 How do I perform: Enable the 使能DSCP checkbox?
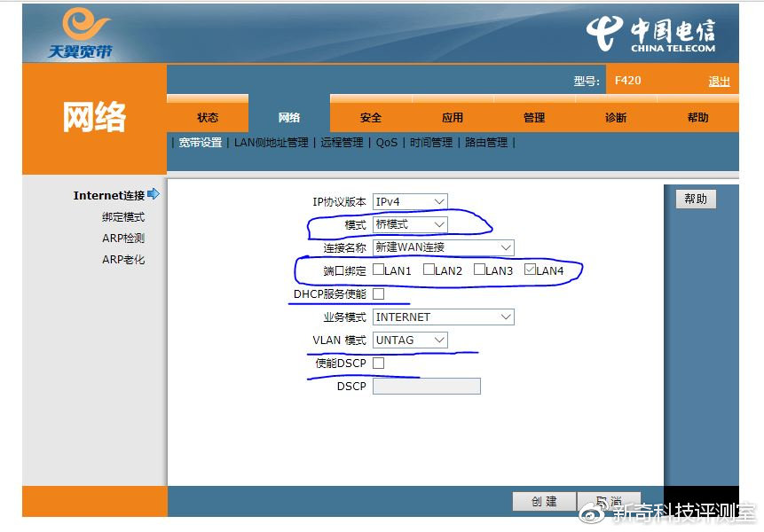[x=377, y=363]
